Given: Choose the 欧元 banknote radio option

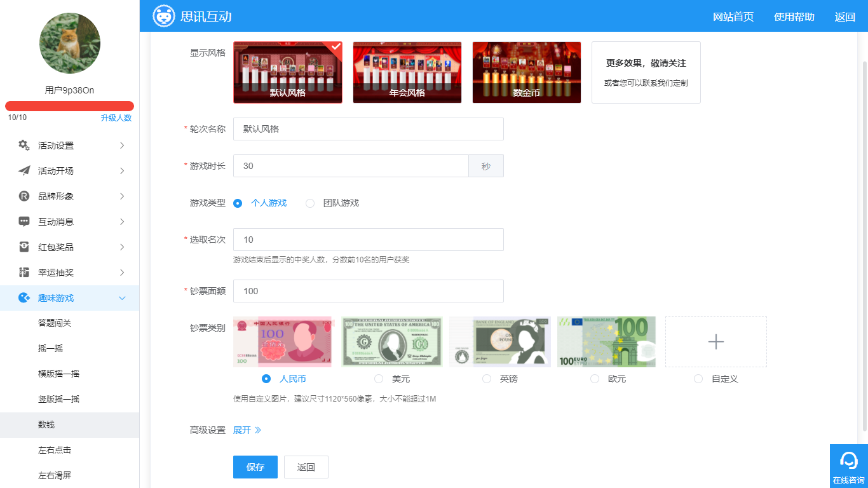Looking at the screenshot, I should tap(595, 379).
